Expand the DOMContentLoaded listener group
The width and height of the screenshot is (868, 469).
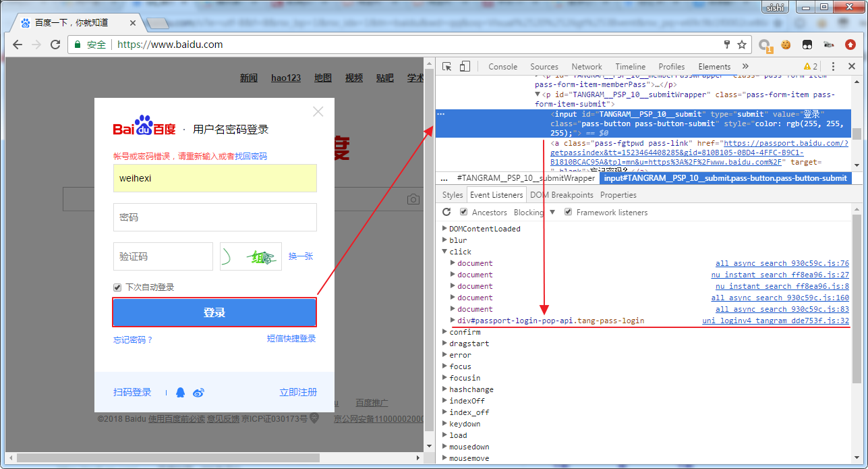(444, 229)
